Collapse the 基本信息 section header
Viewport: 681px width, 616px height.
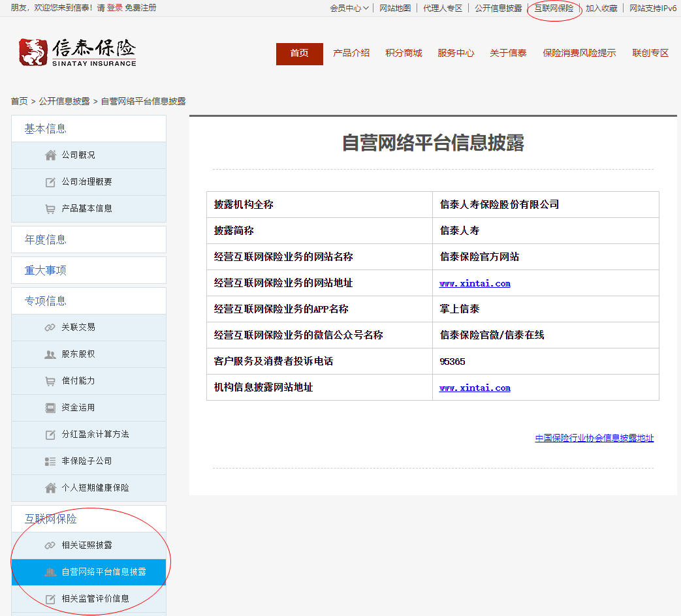(46, 129)
